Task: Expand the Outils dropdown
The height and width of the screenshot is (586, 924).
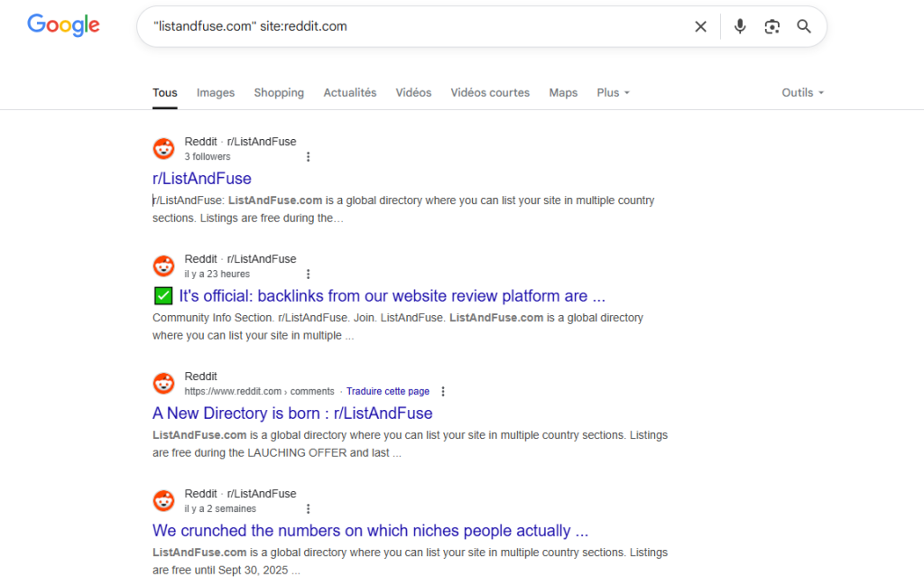Action: [802, 93]
